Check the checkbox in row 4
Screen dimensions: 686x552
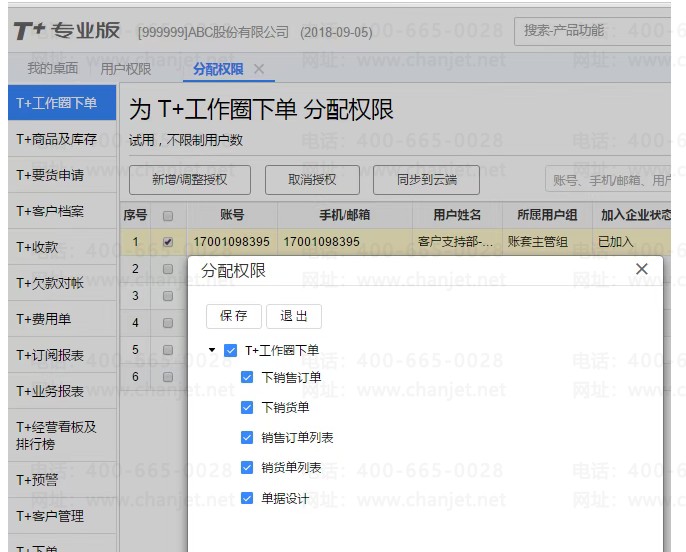point(168,323)
